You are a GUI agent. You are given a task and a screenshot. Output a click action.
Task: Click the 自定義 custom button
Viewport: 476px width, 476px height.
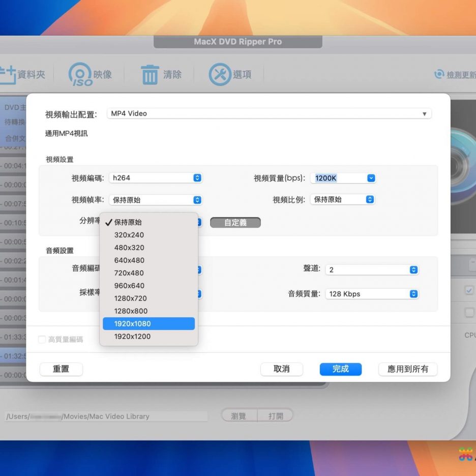(235, 223)
